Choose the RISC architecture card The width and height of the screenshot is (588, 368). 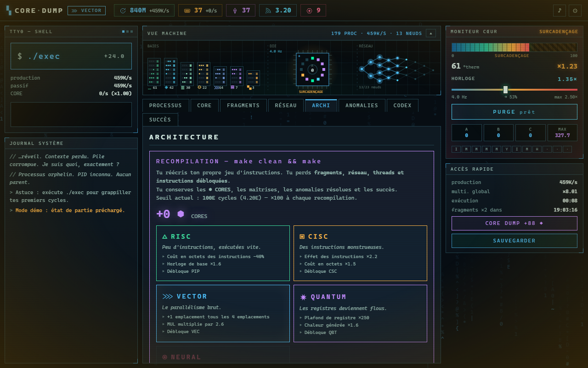click(223, 253)
